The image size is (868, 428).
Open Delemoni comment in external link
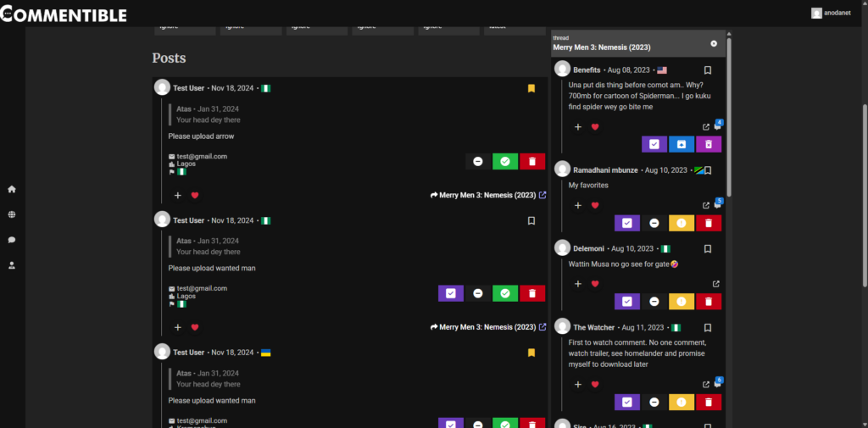[x=716, y=284]
